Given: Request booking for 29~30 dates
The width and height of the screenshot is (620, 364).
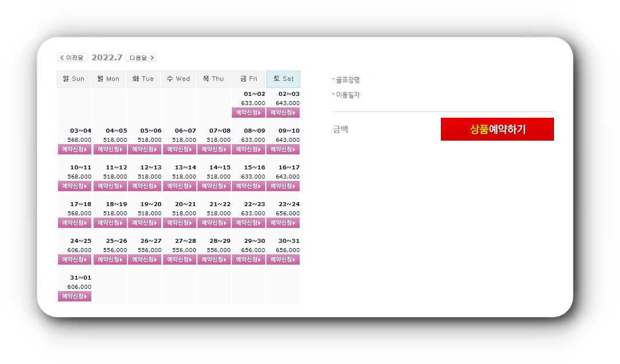Looking at the screenshot, I should (x=249, y=260).
